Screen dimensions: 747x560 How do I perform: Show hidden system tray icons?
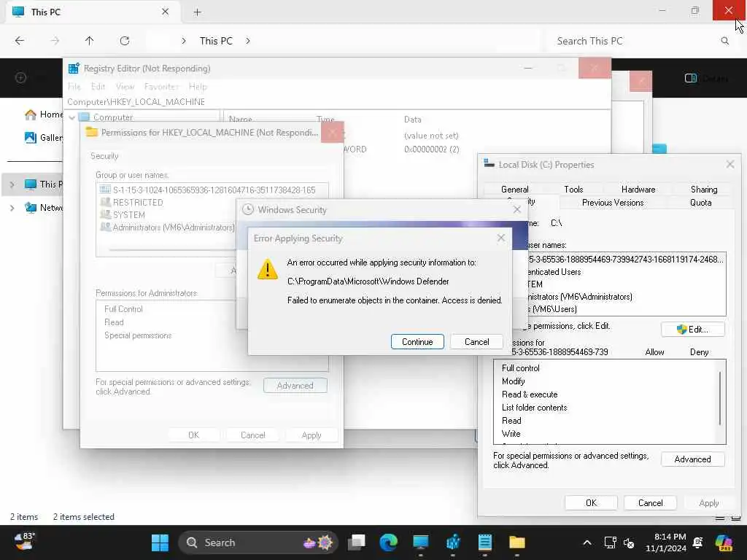(x=587, y=542)
